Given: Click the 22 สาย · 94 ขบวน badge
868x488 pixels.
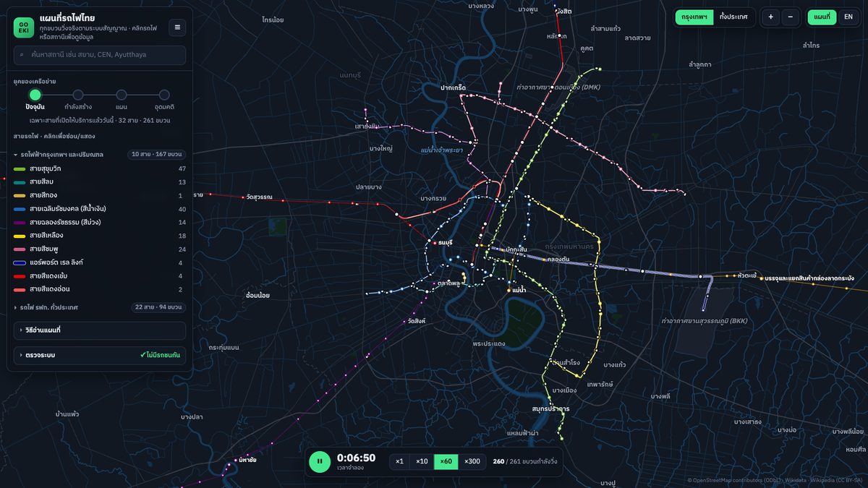Looking at the screenshot, I should point(158,307).
